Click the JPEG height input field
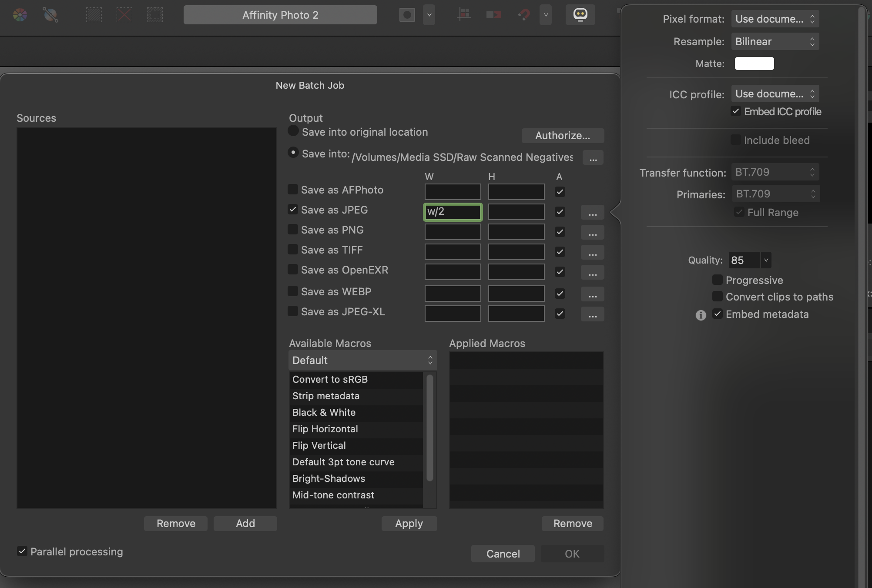Viewport: 872px width, 588px height. coord(516,212)
